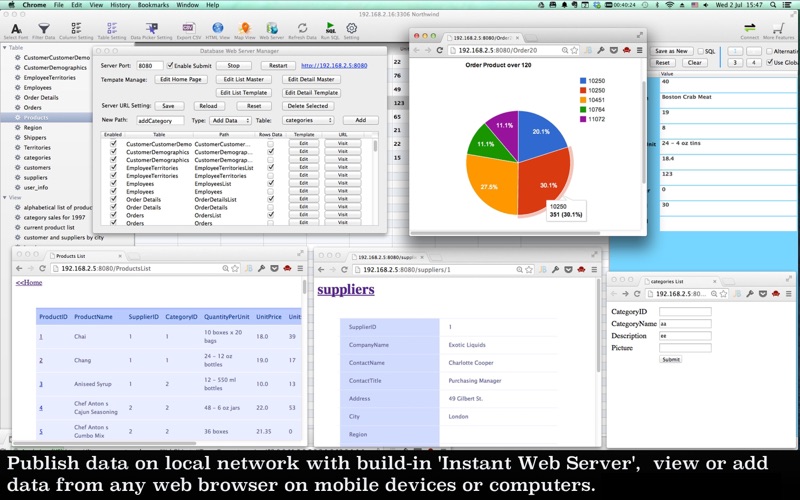Toggle Rows Data checkbox for OrderDetailsList
The image size is (800, 500).
coord(270,199)
